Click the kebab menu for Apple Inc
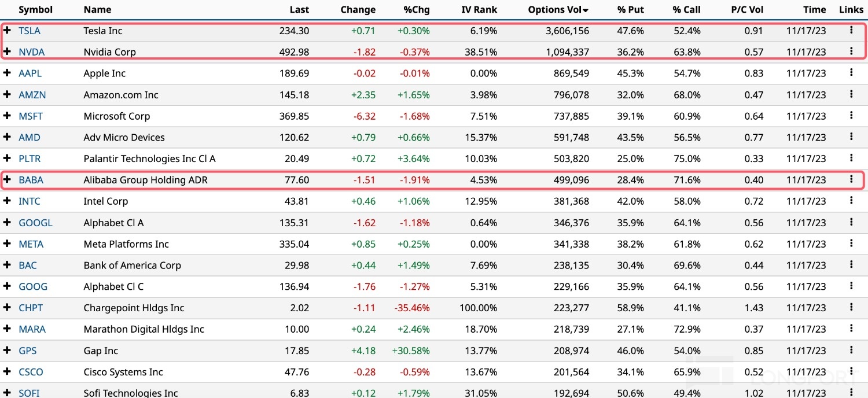 [x=851, y=73]
